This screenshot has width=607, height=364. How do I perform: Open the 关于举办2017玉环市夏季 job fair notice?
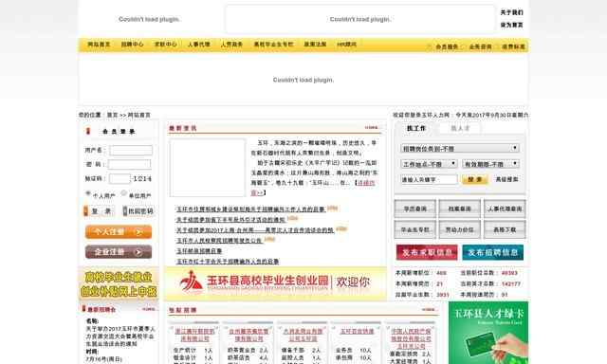[120, 337]
